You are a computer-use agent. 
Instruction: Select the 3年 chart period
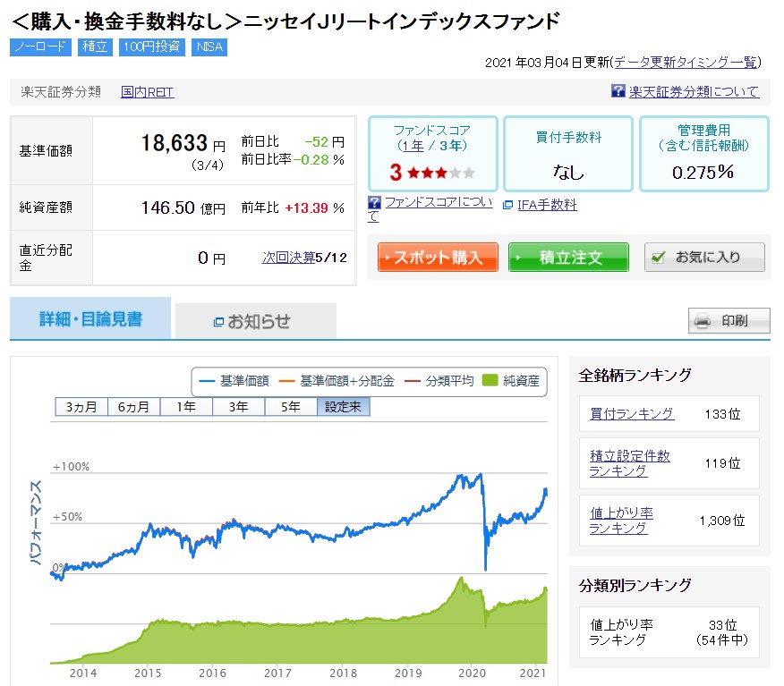(x=238, y=407)
